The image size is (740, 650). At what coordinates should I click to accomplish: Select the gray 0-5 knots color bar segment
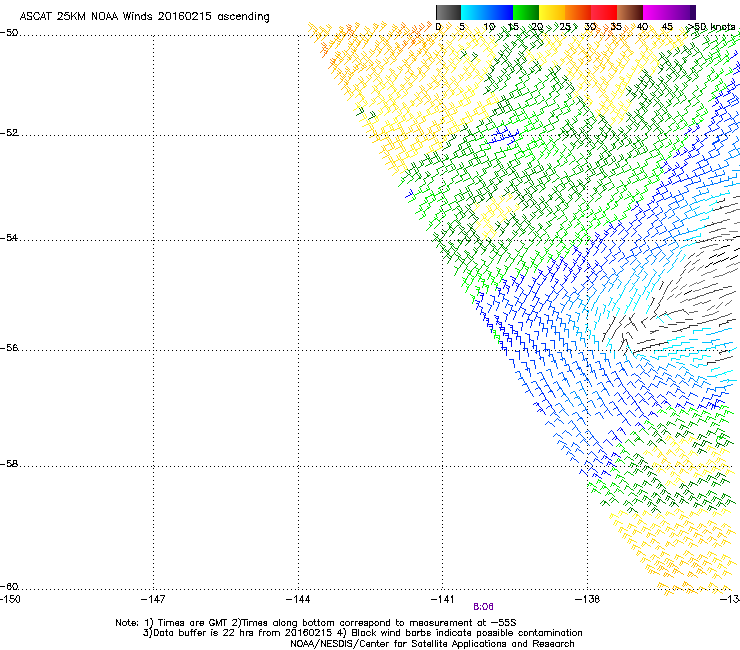point(448,12)
